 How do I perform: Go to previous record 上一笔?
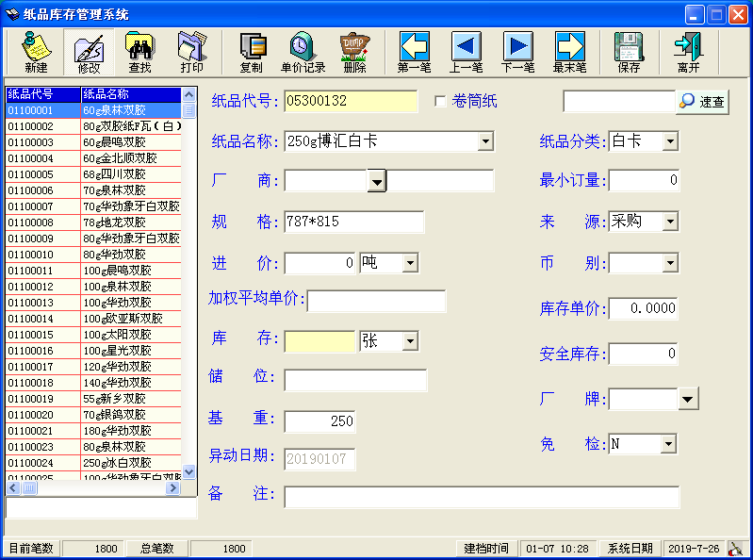[x=467, y=52]
